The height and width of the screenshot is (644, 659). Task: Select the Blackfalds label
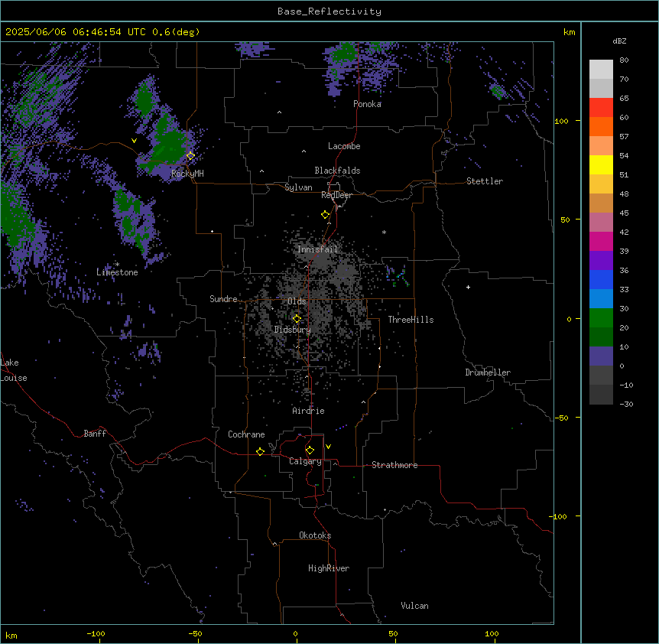pos(337,171)
